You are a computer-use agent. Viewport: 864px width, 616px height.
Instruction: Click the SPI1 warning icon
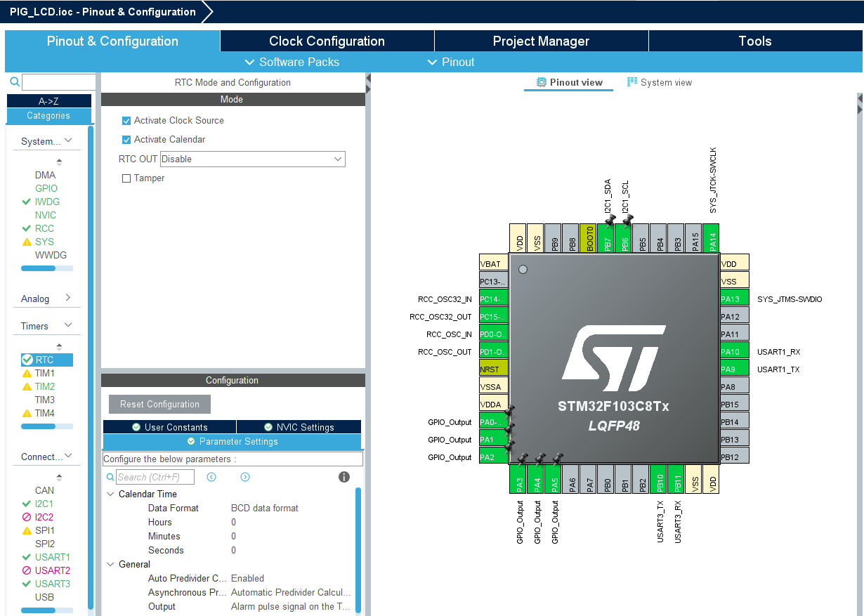click(x=27, y=530)
